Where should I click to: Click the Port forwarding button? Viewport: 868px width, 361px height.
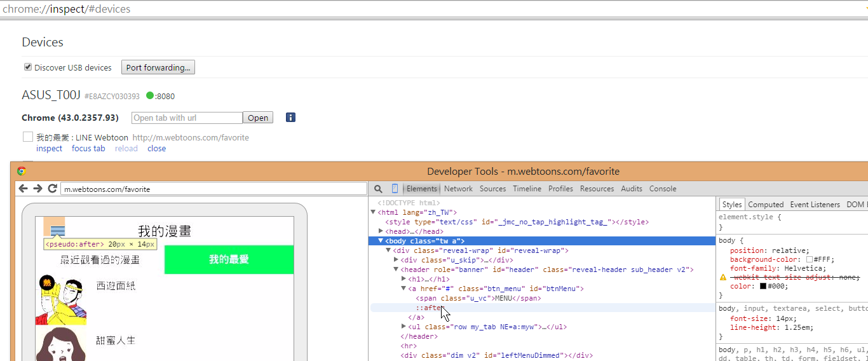(158, 67)
